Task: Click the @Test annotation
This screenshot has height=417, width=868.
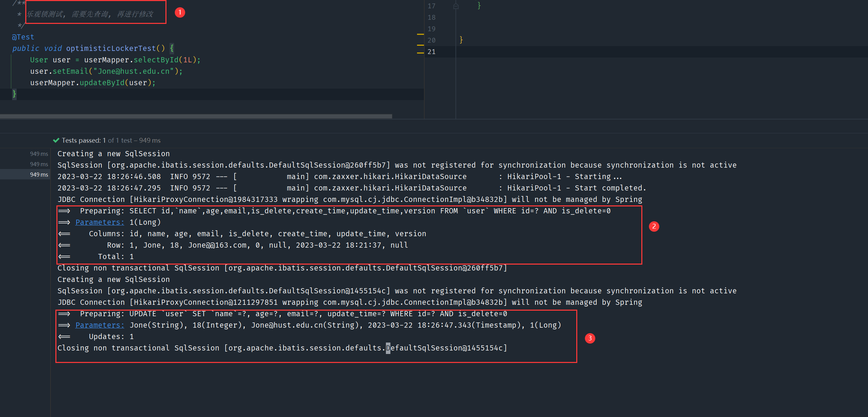Action: click(23, 37)
